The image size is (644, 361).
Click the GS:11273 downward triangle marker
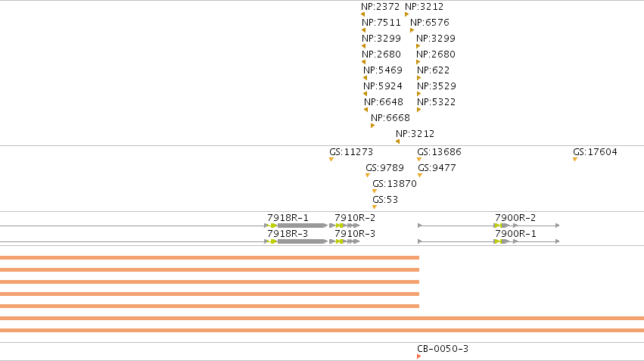[x=331, y=160]
